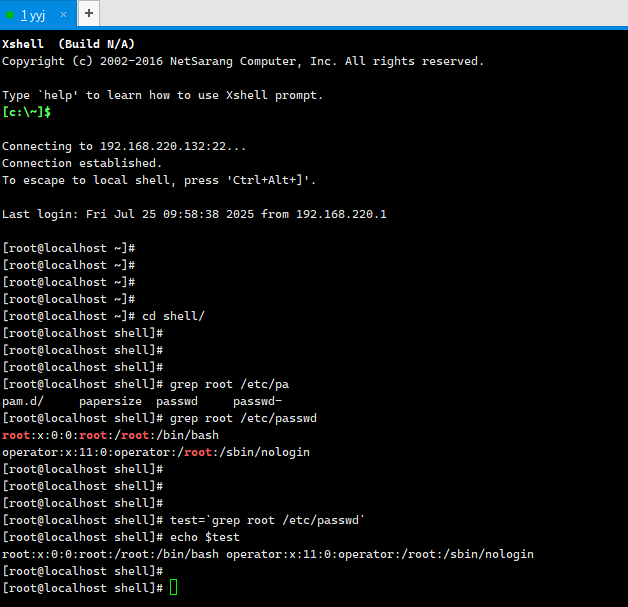
Task: Click the "Type `help'" hint line
Action: click(162, 95)
